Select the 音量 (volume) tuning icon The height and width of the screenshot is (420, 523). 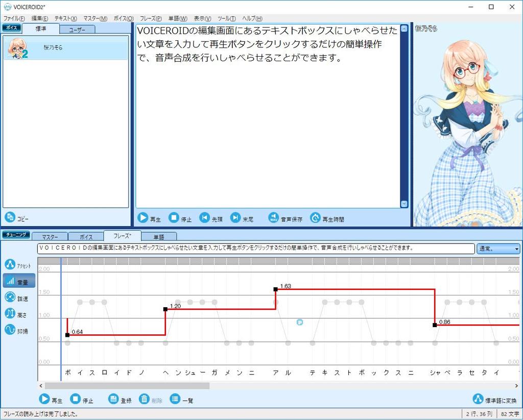tap(11, 280)
